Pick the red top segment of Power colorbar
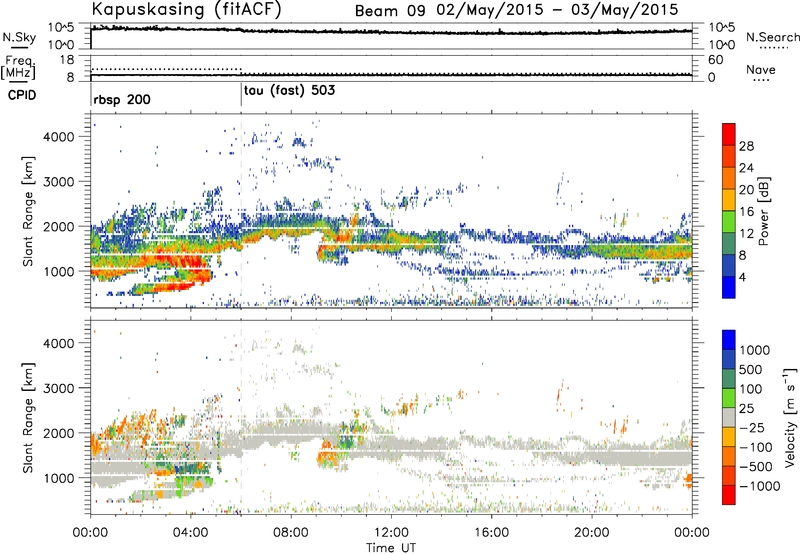The width and height of the screenshot is (800, 554). point(729,135)
